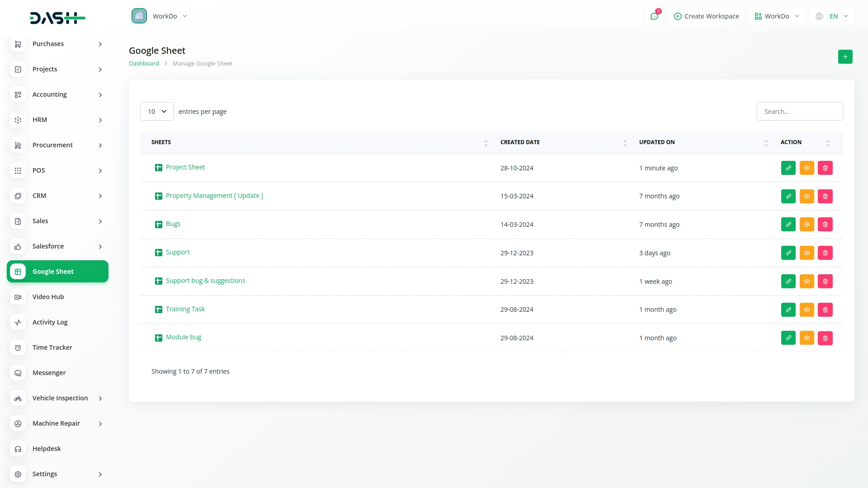View the Project Sheet via eye icon

[807, 168]
